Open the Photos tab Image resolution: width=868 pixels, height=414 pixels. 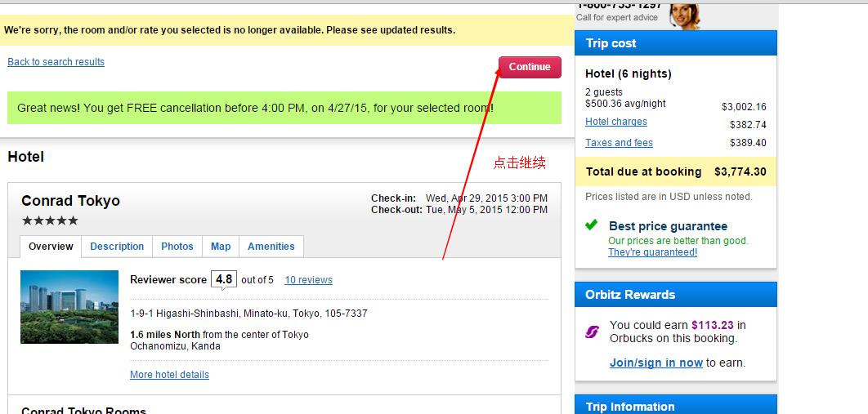pyautogui.click(x=177, y=247)
